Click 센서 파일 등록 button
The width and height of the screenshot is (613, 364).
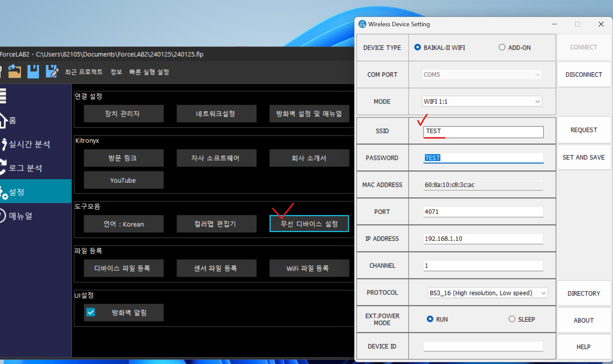pyautogui.click(x=216, y=268)
